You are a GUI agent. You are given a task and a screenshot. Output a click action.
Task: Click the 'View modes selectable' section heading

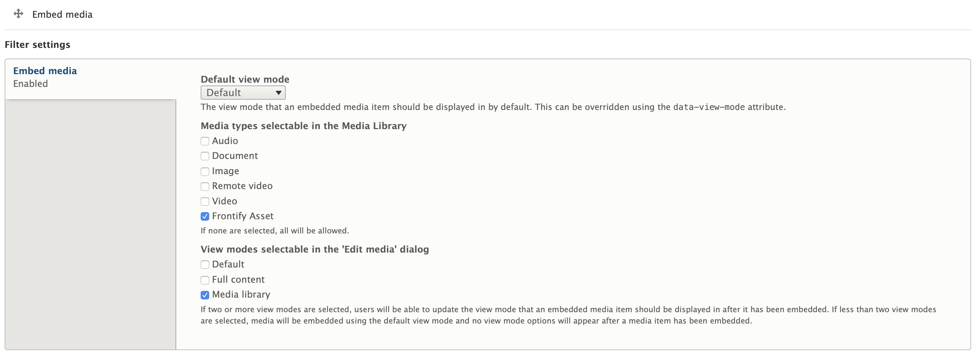pos(314,249)
